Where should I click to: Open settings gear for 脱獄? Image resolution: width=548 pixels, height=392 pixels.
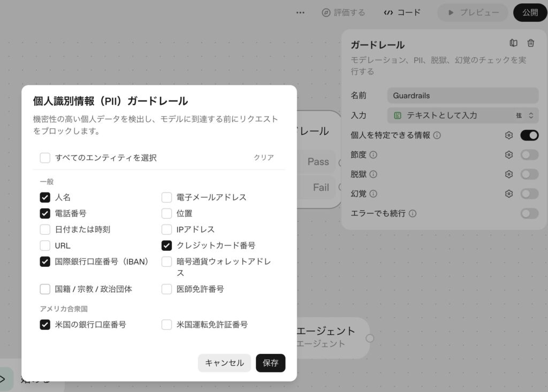[509, 174]
